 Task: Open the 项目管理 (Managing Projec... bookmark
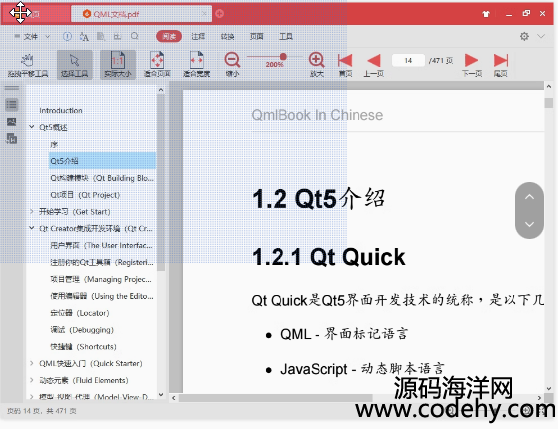click(x=101, y=279)
